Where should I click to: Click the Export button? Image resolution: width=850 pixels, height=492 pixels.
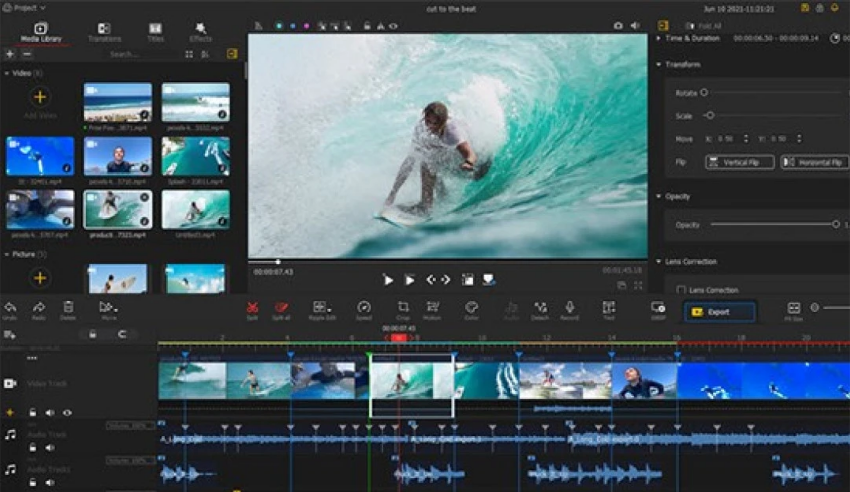point(719,312)
